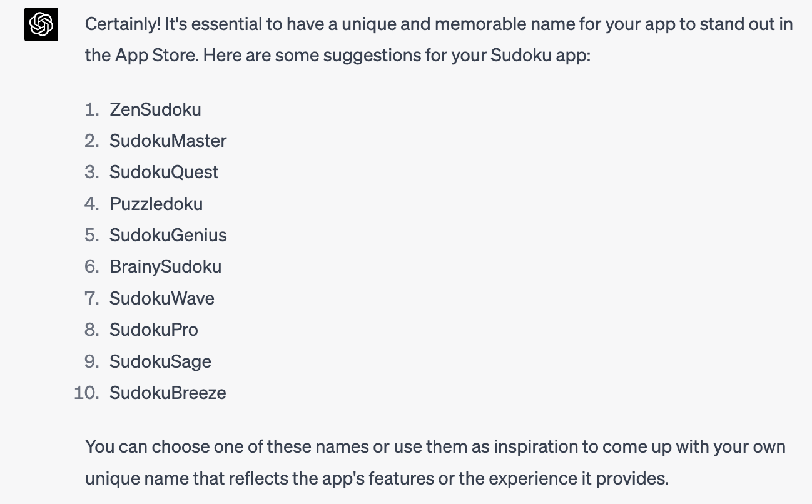Click the word "Certainly!" in the reply
The width and height of the screenshot is (812, 504).
(x=123, y=24)
